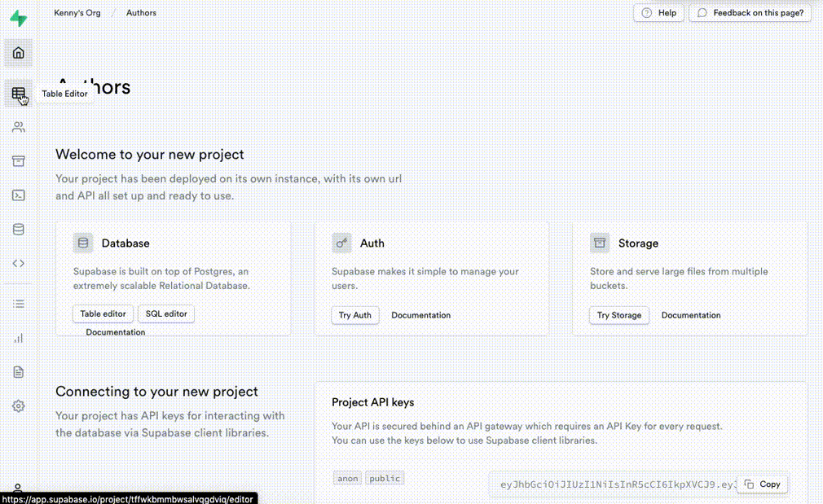Image resolution: width=823 pixels, height=504 pixels.
Task: Click the public tag label
Action: (x=385, y=478)
